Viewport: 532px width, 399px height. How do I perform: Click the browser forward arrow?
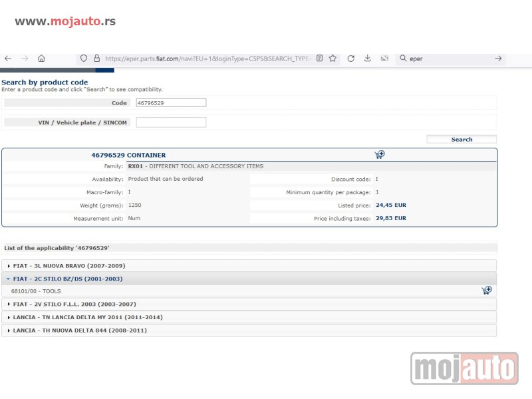click(x=25, y=59)
